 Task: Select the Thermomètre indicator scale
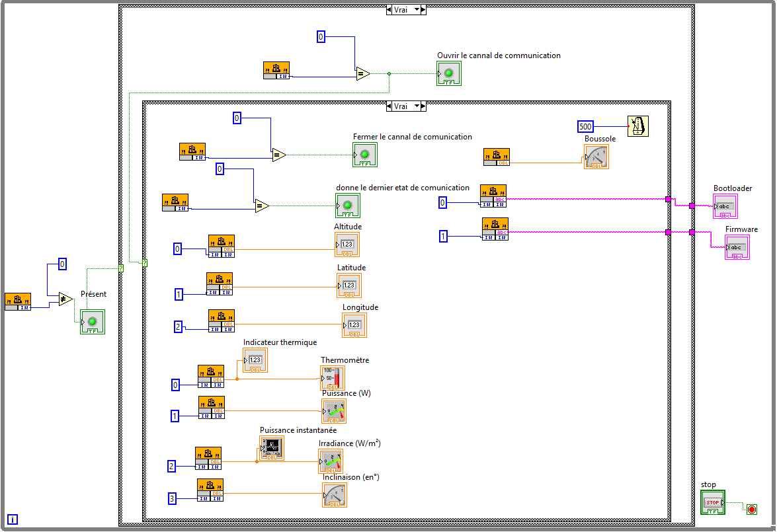coord(333,378)
